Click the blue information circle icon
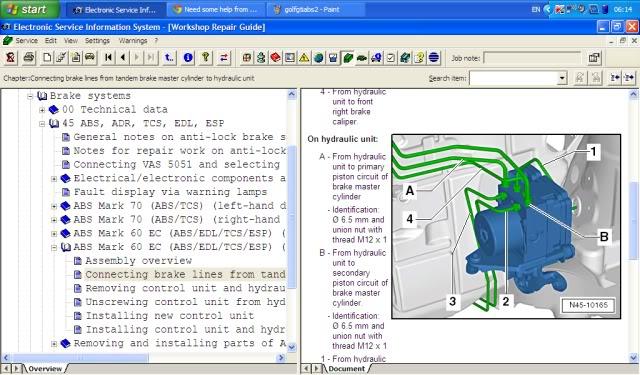 pyautogui.click(x=188, y=58)
